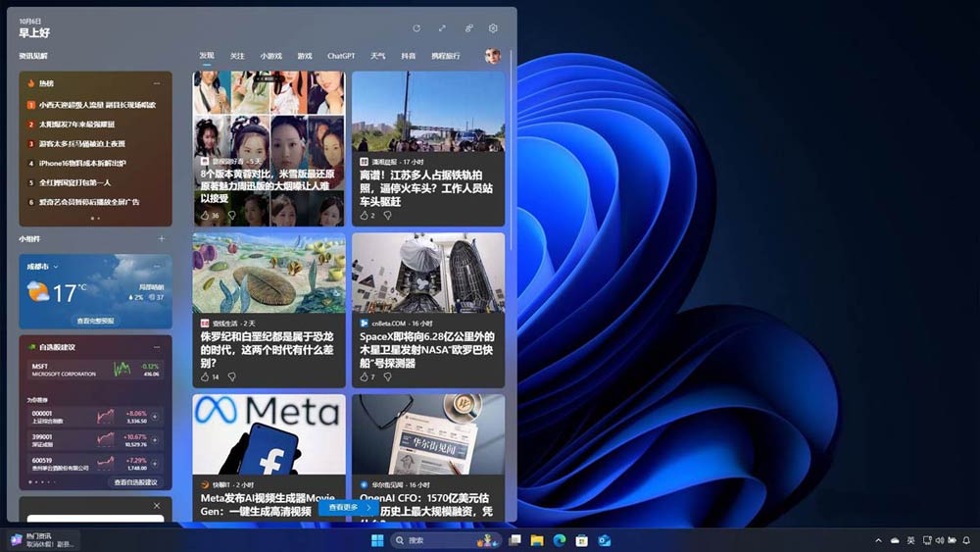This screenshot has height=552, width=980.
Task: Open more options on the 自选股建议 widget
Action: tap(156, 347)
